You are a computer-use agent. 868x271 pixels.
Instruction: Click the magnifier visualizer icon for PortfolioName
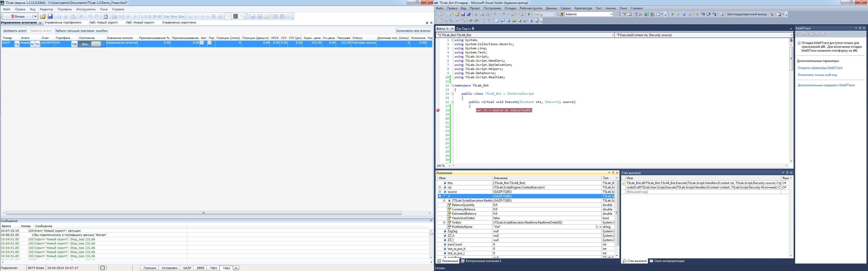click(x=596, y=227)
